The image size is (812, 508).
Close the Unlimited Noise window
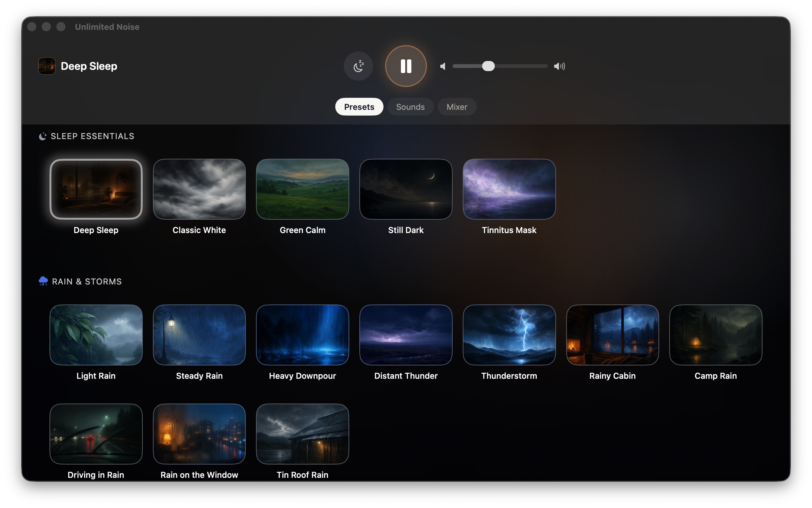click(x=32, y=27)
